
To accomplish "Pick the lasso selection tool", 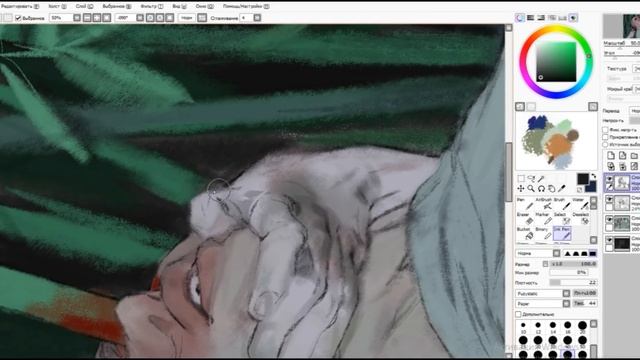I will [x=531, y=179].
